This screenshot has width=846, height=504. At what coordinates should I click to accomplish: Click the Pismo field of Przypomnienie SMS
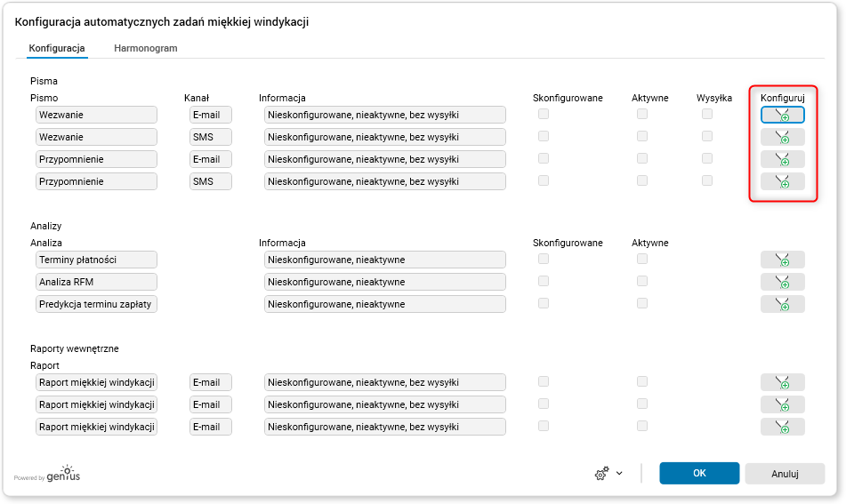click(x=97, y=181)
